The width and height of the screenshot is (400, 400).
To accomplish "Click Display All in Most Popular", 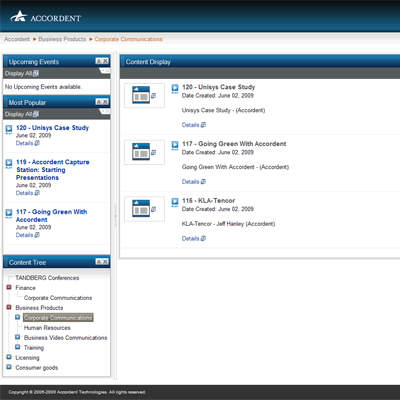I will tap(18, 114).
